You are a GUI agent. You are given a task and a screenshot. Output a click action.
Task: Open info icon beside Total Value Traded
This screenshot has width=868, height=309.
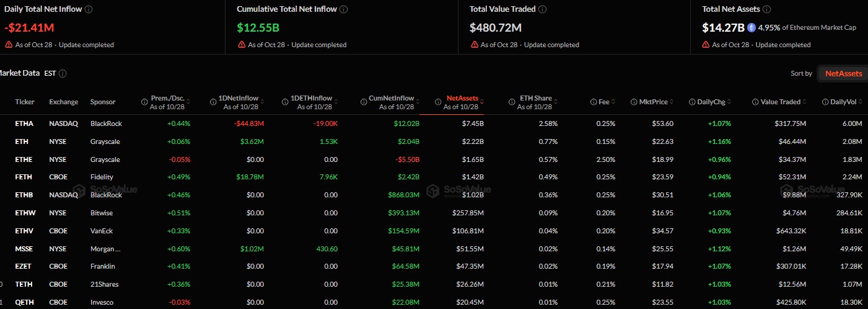(542, 9)
